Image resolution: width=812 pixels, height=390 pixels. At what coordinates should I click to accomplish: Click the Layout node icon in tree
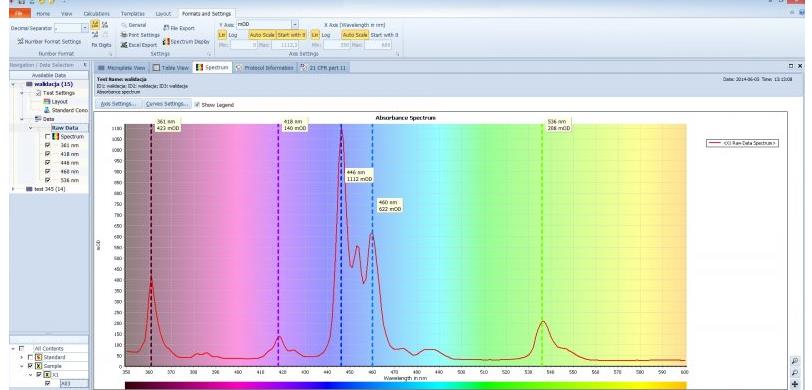pyautogui.click(x=47, y=102)
